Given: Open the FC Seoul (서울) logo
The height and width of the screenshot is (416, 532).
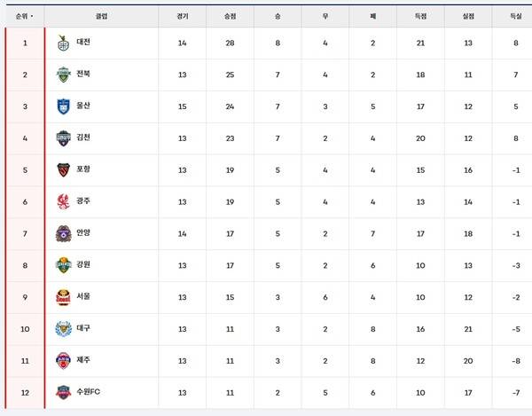Looking at the screenshot, I should 63,297.
